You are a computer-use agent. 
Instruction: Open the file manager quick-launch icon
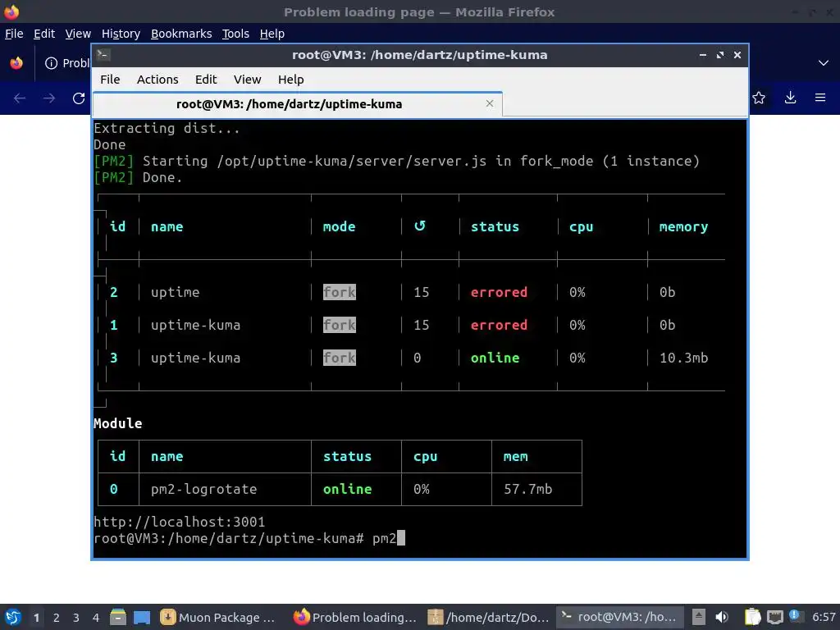click(118, 617)
